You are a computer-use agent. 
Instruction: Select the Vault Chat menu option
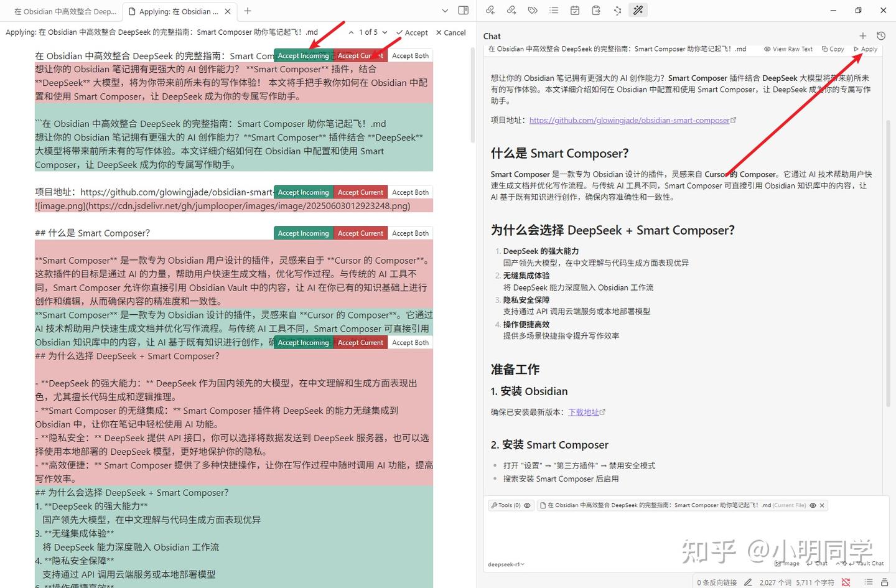[x=866, y=563]
